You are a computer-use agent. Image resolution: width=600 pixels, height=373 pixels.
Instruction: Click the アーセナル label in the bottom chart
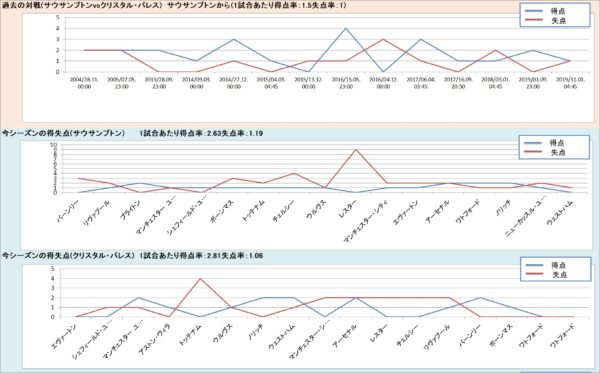click(344, 336)
